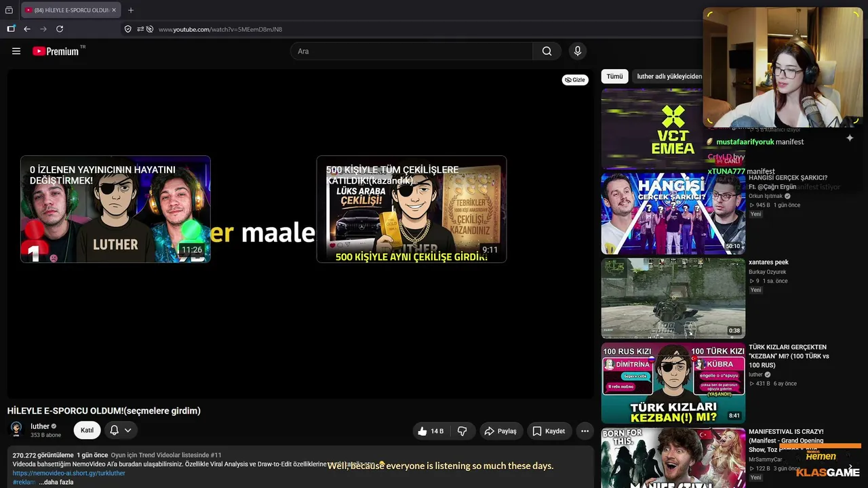
Task: Start voice search with microphone icon
Action: click(578, 51)
